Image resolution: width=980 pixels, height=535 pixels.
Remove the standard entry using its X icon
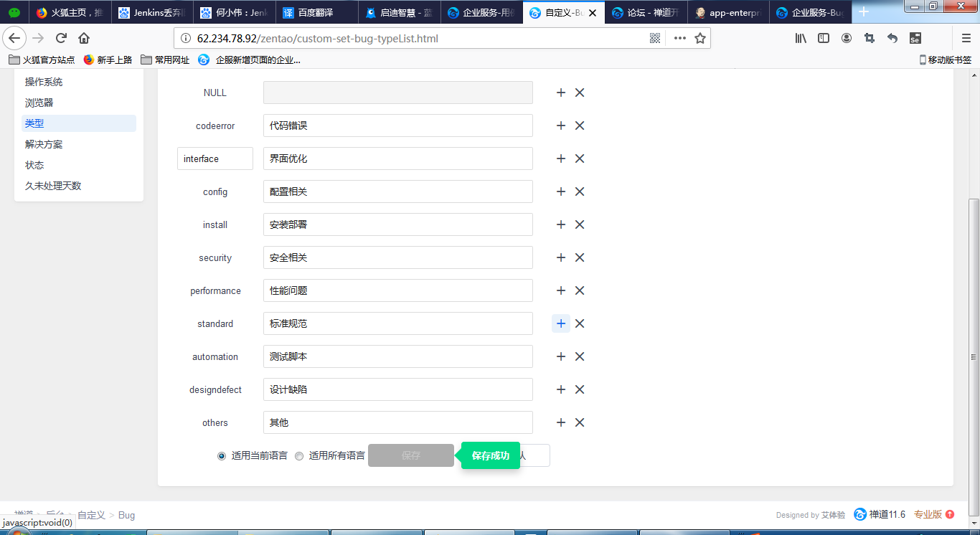(x=580, y=323)
